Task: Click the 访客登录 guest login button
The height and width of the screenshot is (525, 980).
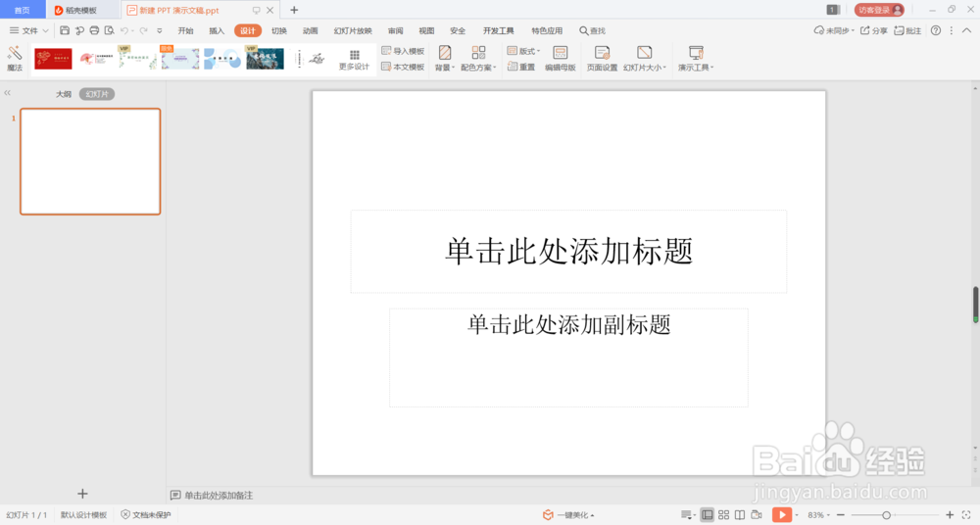Action: coord(879,10)
